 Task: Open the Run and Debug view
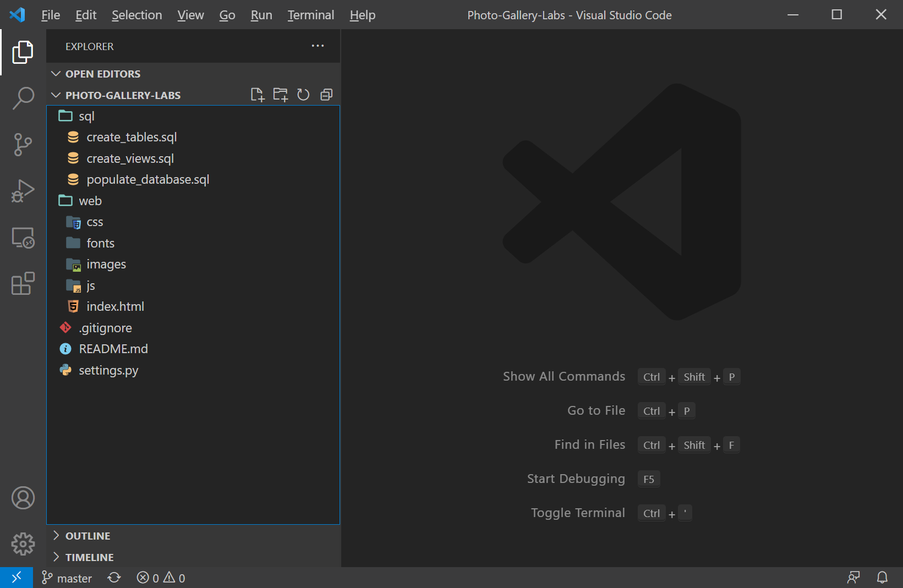tap(23, 191)
